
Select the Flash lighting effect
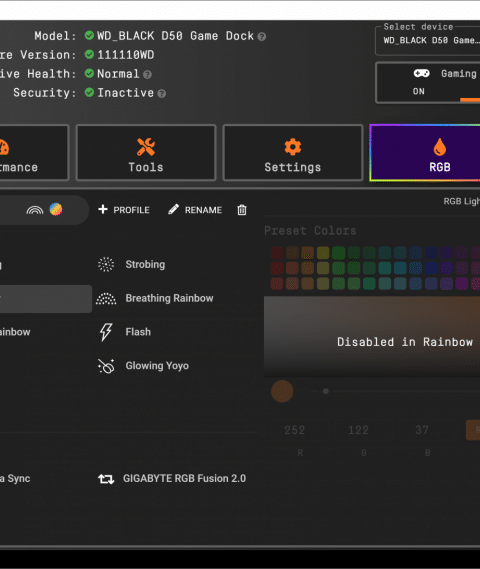pyautogui.click(x=138, y=332)
